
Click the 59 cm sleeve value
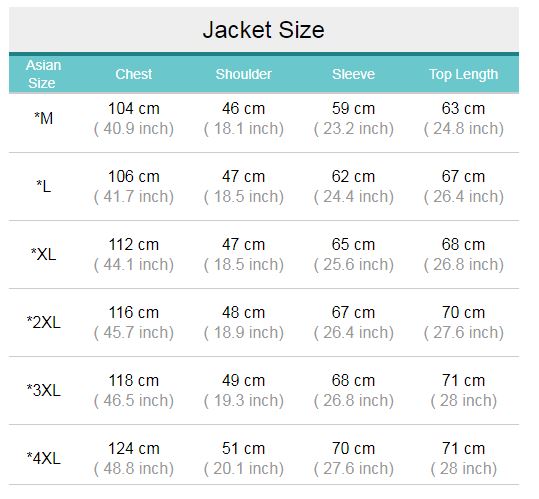coord(353,109)
